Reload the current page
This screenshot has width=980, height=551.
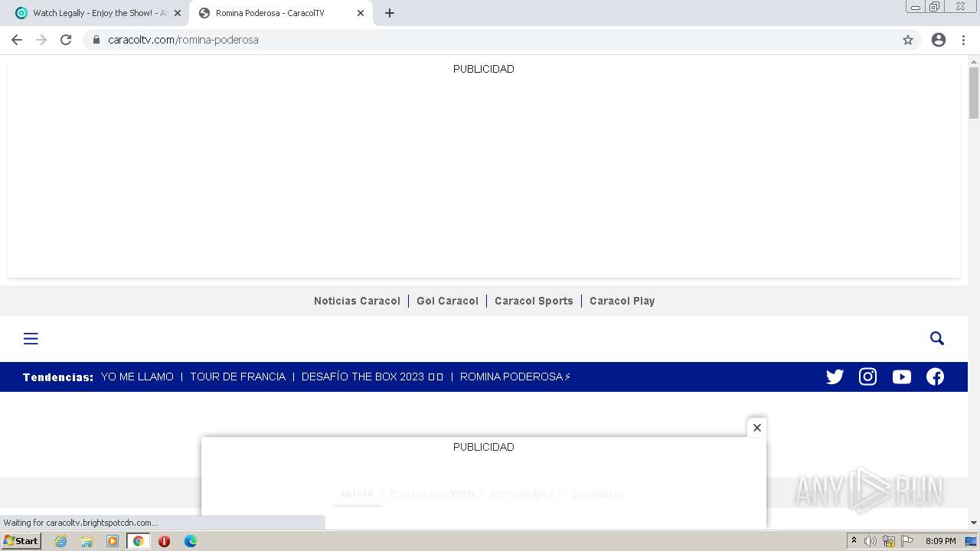coord(66,40)
